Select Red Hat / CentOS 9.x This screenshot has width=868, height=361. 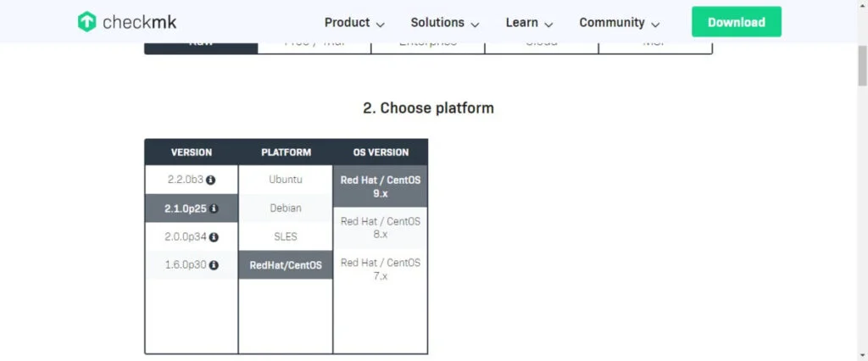(x=381, y=186)
